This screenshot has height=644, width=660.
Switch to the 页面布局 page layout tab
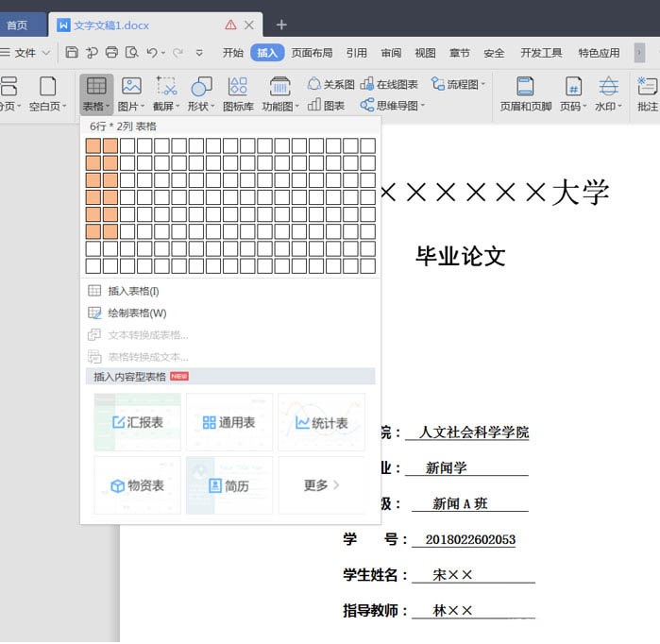(x=312, y=53)
